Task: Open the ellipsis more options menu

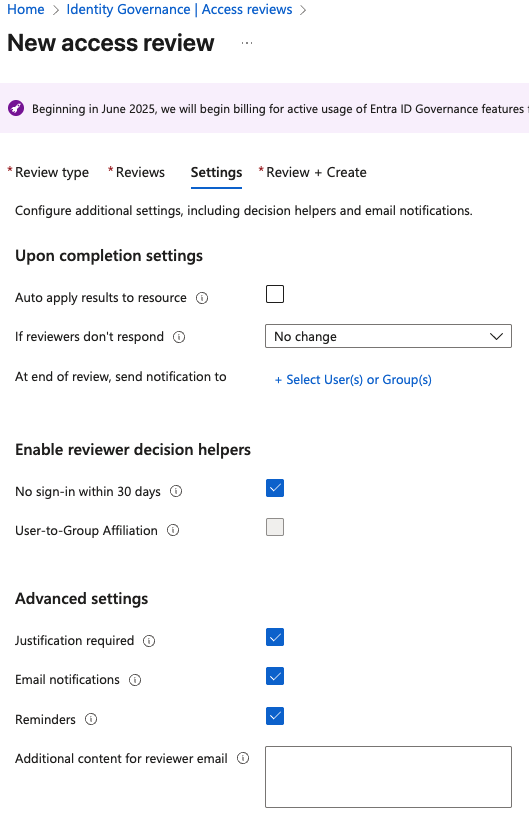Action: [247, 43]
